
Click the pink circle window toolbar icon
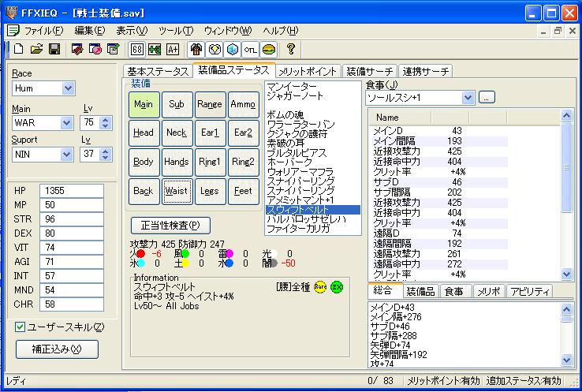tap(95, 49)
